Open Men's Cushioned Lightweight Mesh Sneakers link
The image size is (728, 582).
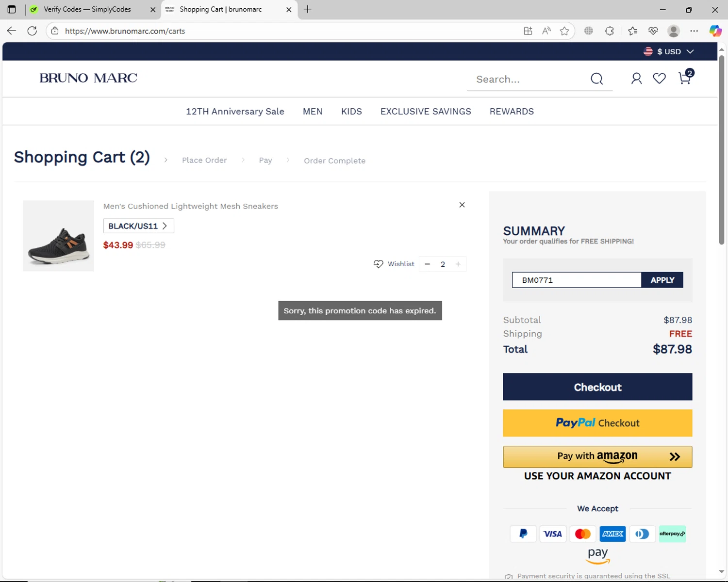pos(191,206)
